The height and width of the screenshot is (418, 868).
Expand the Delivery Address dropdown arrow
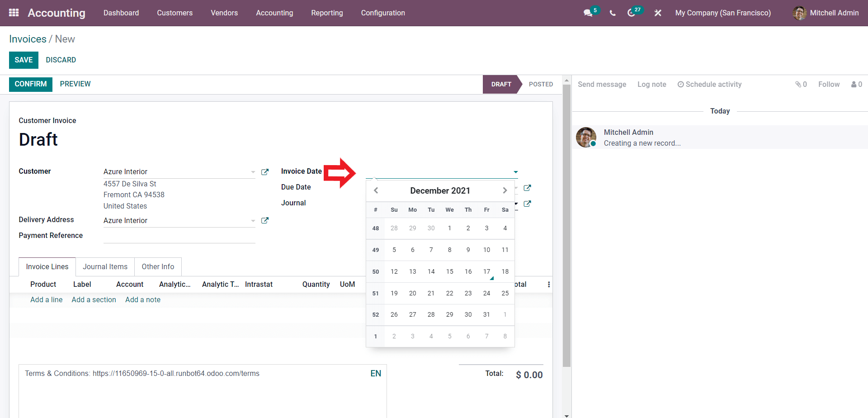point(253,221)
